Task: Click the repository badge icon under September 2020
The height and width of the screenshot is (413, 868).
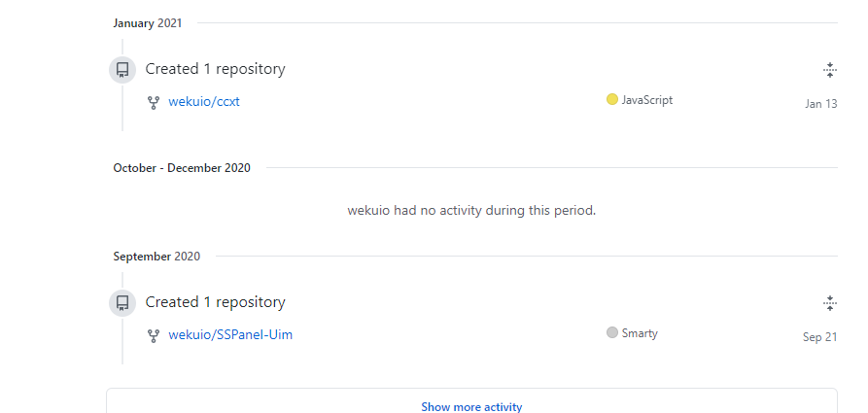Action: 122,303
